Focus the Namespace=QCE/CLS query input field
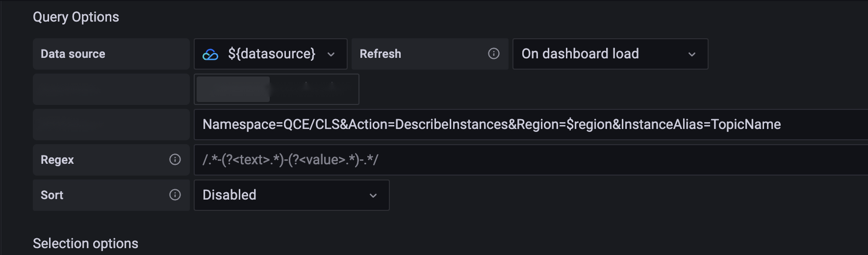This screenshot has height=255, width=868. (x=491, y=125)
